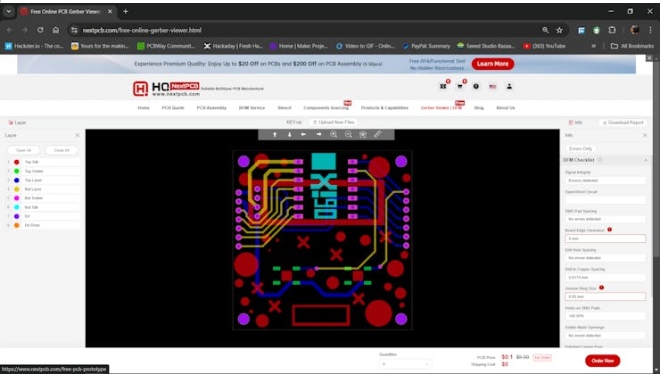Open the Quantities dropdown
671x386 pixels.
point(405,364)
